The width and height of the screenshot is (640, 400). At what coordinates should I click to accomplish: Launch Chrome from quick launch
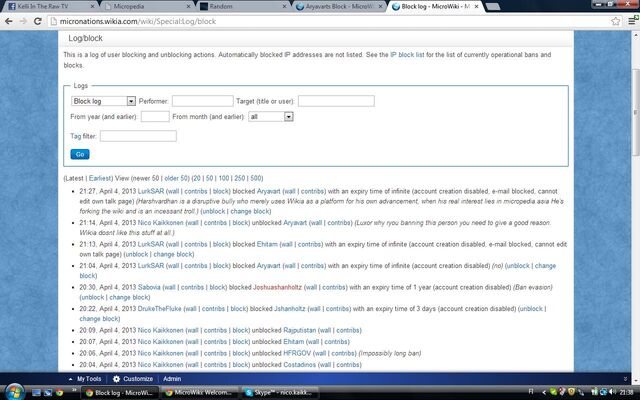pos(60,393)
